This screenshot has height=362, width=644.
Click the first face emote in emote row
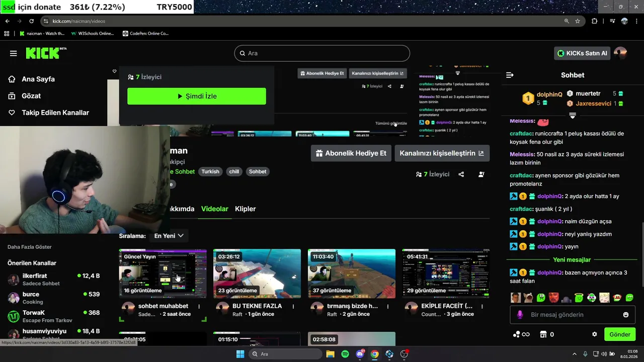[x=516, y=298]
